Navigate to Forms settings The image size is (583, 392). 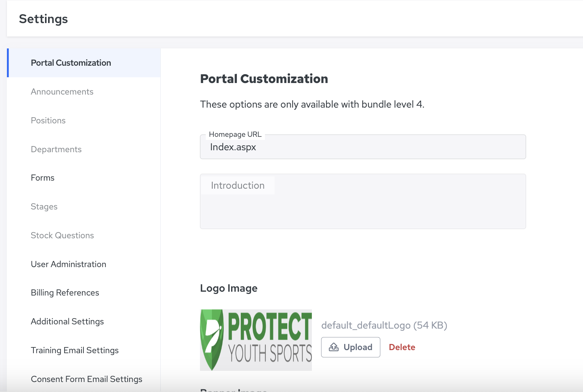(43, 178)
